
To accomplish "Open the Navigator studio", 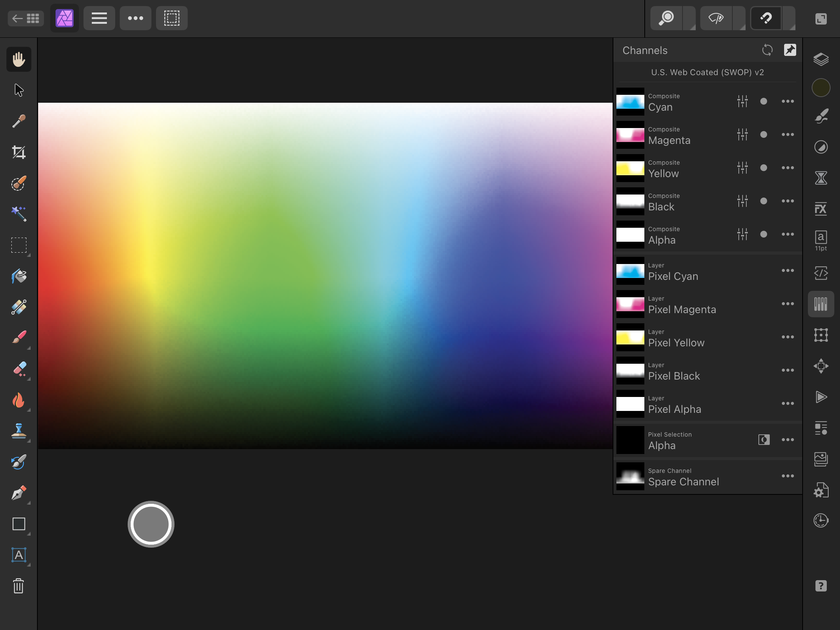I will 821,366.
